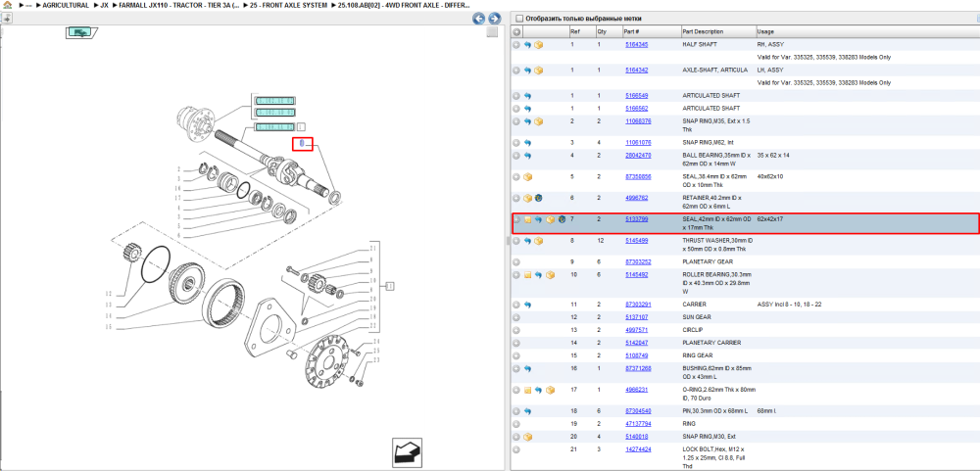This screenshot has width=980, height=471.
Task: Click globe icon in SEAL,42mm row
Action: click(x=562, y=219)
